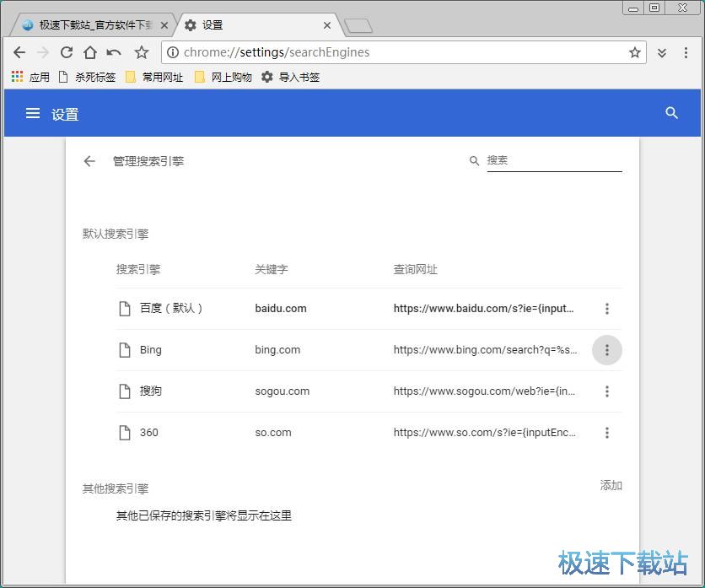This screenshot has height=588, width=705.
Task: Reload the current page
Action: click(x=67, y=52)
